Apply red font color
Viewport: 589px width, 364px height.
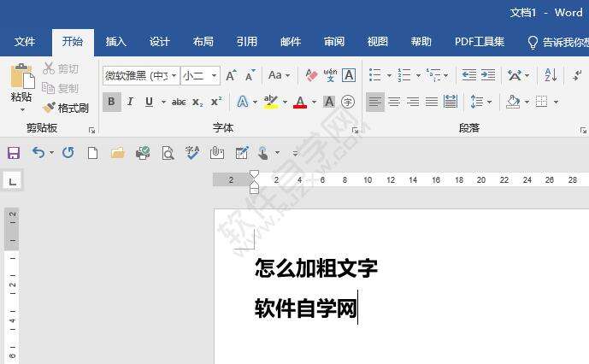[x=300, y=102]
